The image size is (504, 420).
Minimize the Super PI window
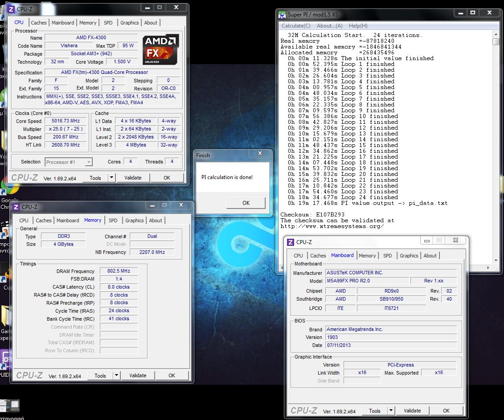pos(461,13)
